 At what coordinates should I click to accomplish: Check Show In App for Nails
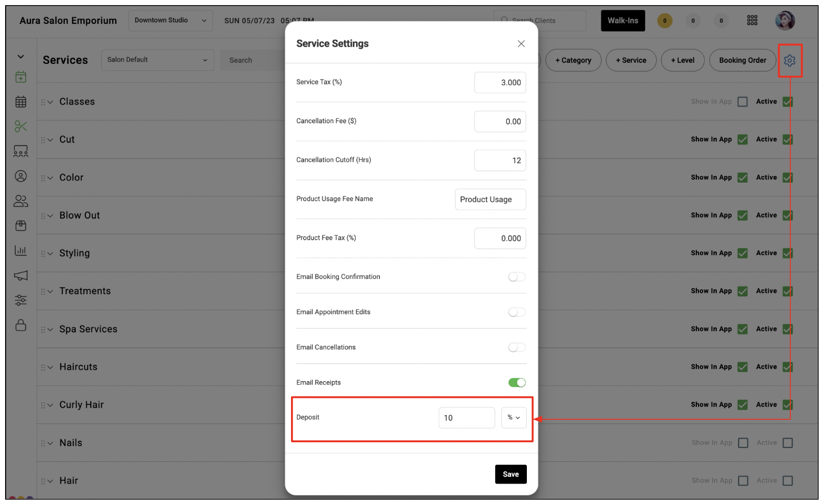pyautogui.click(x=743, y=443)
